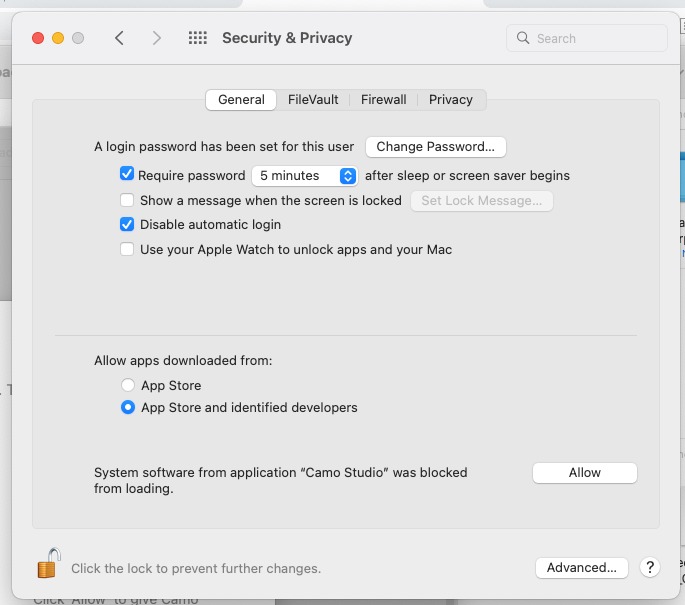Screen dimensions: 685x605
Task: Select App Store only radio option
Action: tap(128, 385)
